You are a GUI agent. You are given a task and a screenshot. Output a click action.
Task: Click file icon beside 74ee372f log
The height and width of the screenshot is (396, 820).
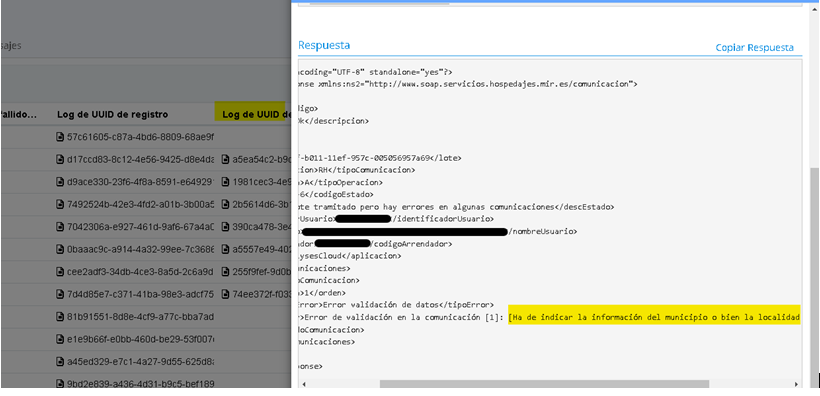225,294
